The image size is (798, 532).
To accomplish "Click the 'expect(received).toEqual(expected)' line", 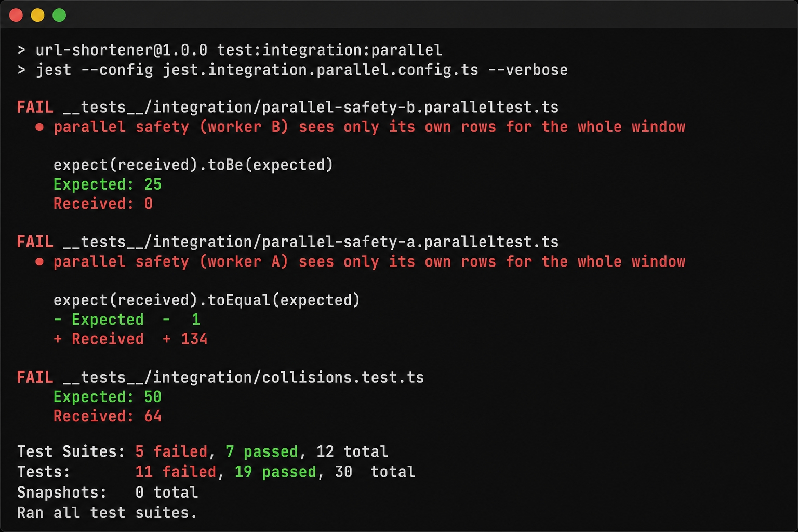I will (207, 300).
